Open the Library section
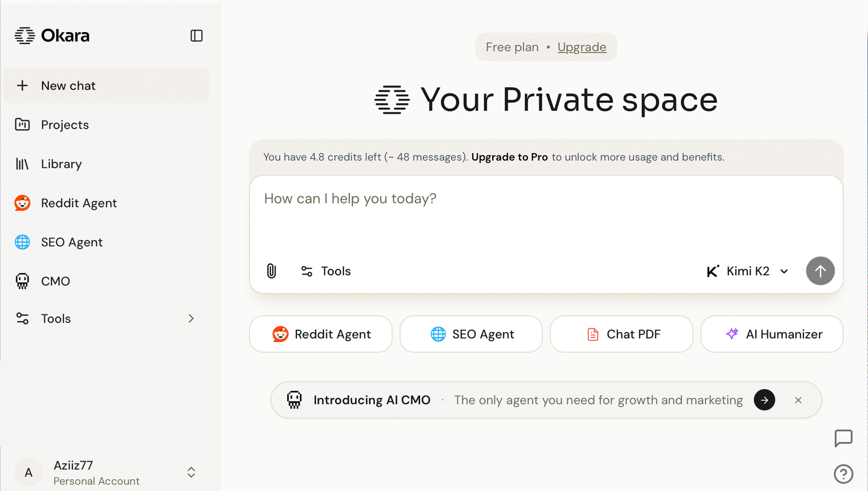 [x=61, y=164]
